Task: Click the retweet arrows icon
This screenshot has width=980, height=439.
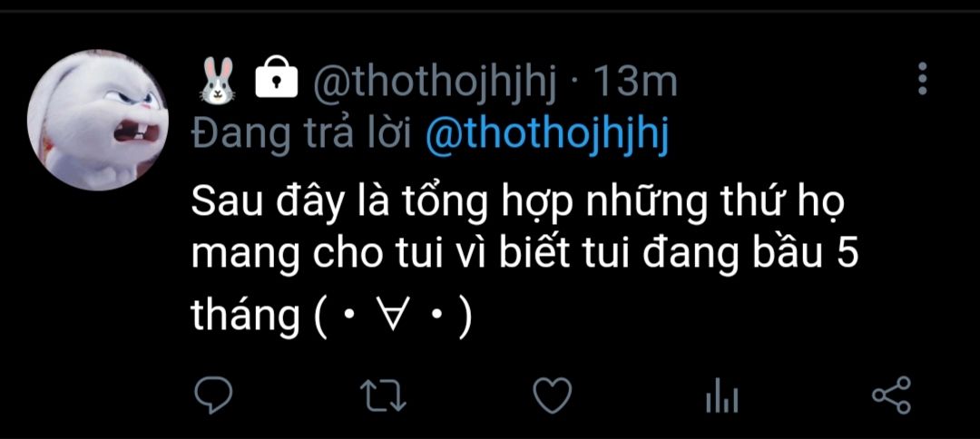Action: tap(382, 395)
